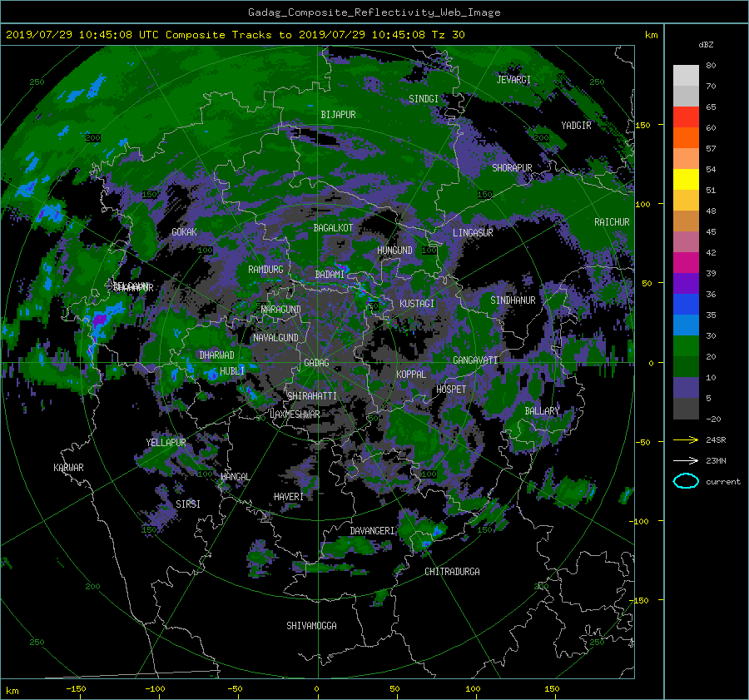Click the DHARWAD city label
This screenshot has width=749, height=700.
[217, 355]
